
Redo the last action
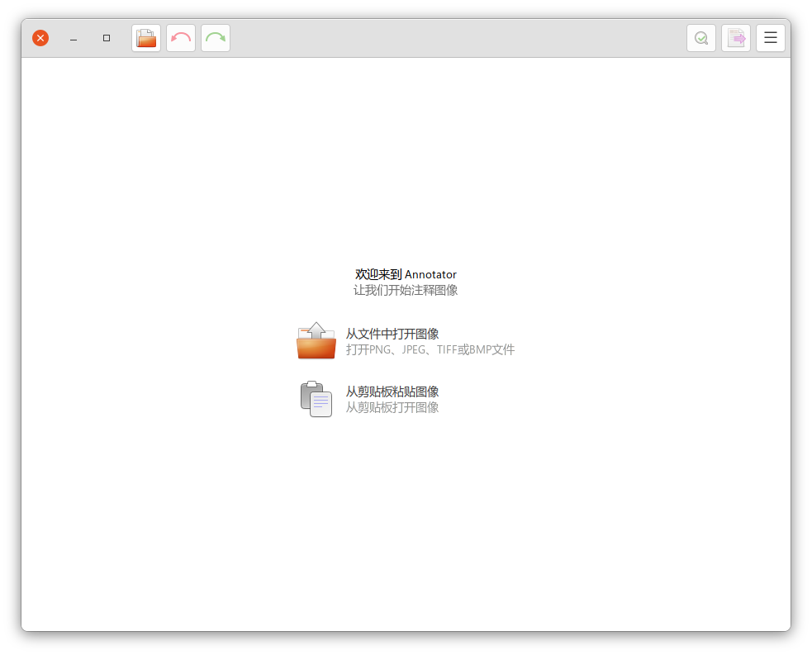click(x=216, y=38)
